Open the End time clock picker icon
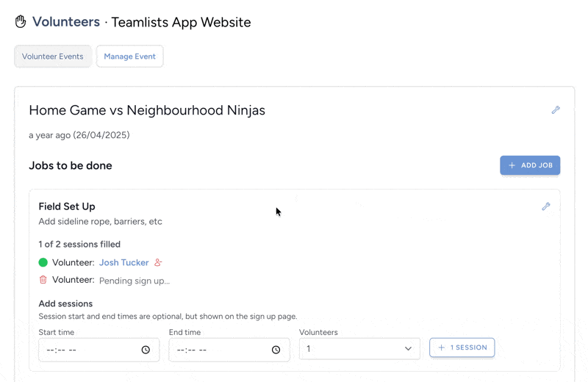 point(276,350)
